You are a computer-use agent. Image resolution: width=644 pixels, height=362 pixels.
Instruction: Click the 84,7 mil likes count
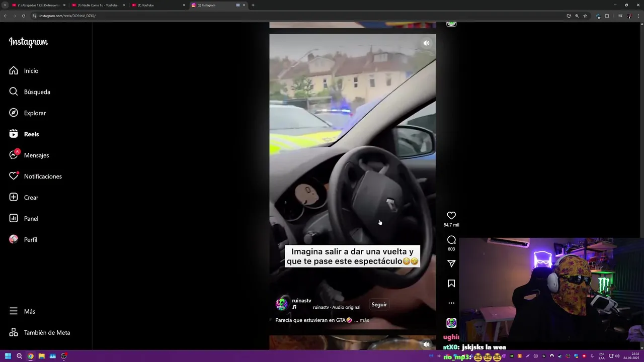click(x=451, y=225)
